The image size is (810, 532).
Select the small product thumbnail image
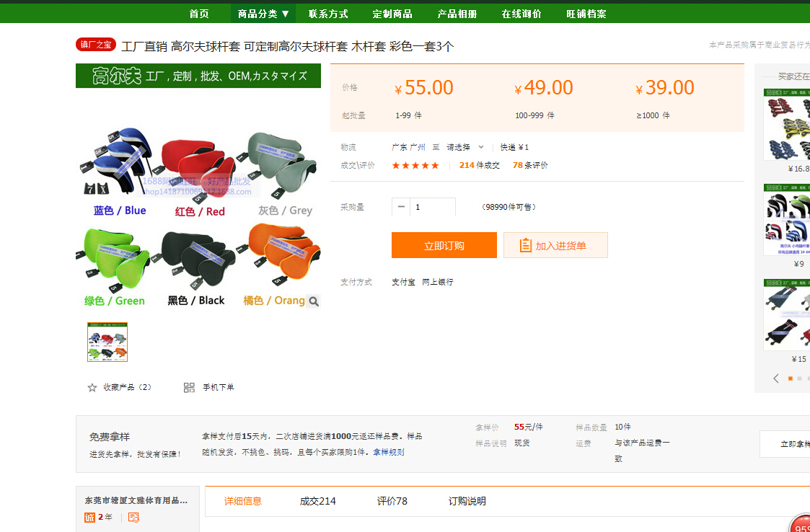point(107,342)
